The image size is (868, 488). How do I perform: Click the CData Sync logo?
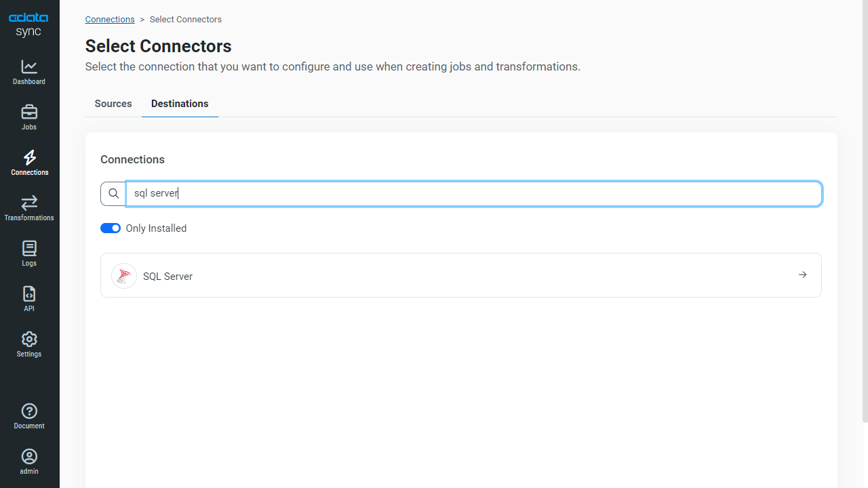(28, 25)
